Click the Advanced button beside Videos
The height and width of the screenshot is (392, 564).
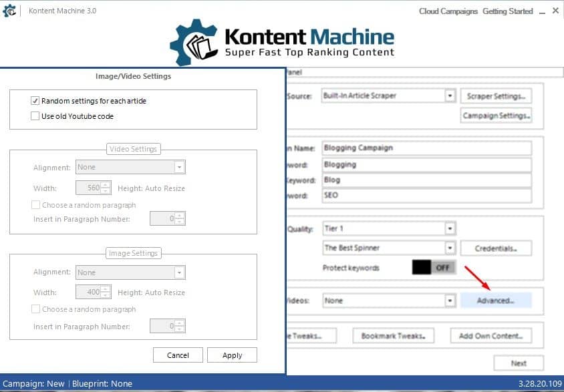tap(496, 301)
